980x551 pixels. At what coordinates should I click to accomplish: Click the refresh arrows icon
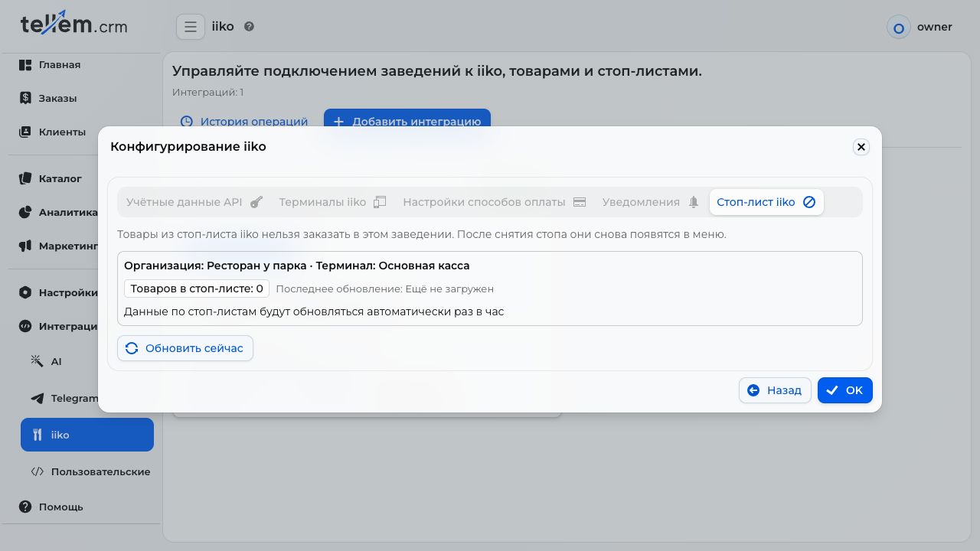coord(132,348)
